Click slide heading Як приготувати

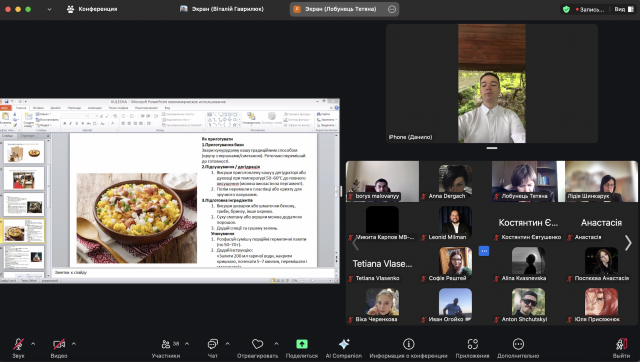click(x=217, y=139)
